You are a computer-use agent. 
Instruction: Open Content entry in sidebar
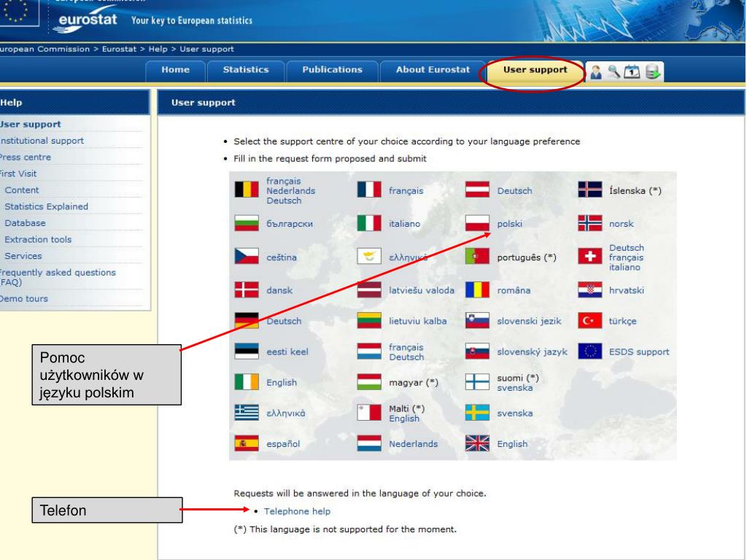[x=22, y=190]
